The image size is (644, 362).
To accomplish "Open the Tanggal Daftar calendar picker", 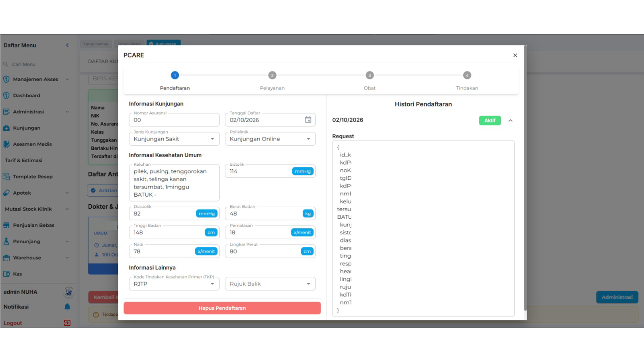I will (308, 120).
